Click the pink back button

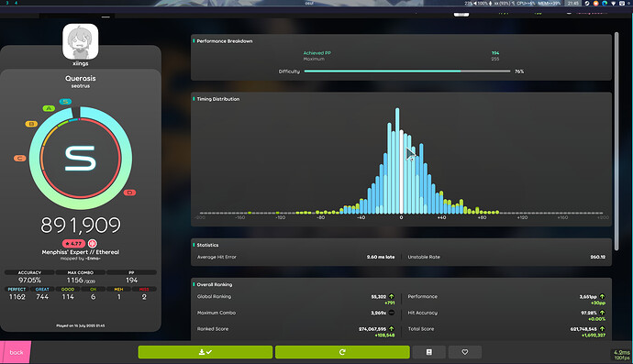(x=16, y=352)
